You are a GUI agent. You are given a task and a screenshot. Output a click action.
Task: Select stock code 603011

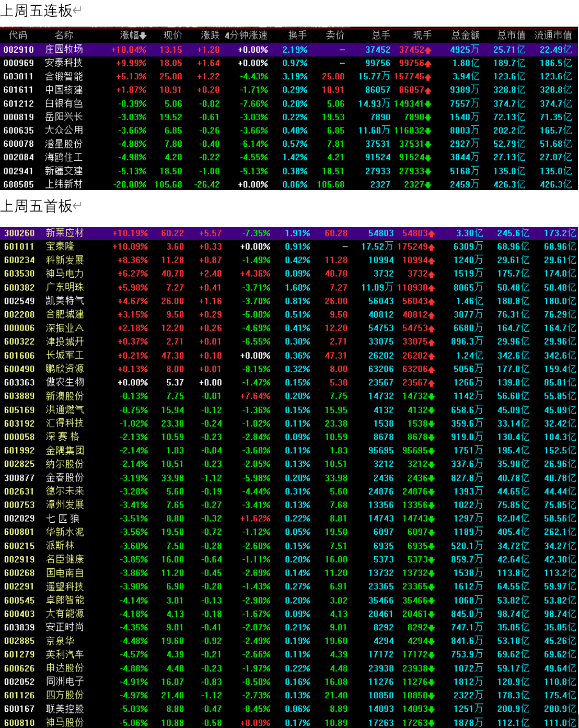click(18, 76)
